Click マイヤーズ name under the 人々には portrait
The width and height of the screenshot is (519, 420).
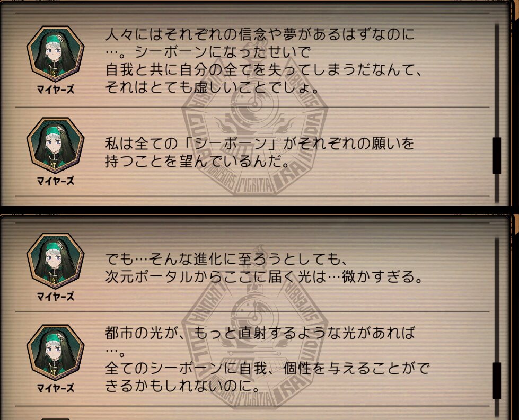point(55,89)
